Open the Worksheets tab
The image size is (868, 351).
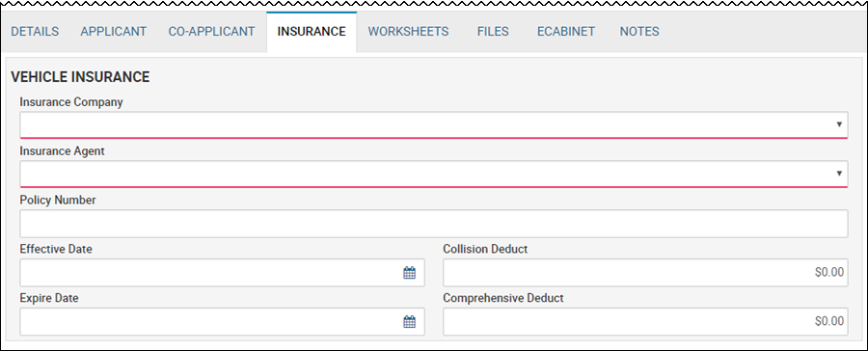coord(409,32)
